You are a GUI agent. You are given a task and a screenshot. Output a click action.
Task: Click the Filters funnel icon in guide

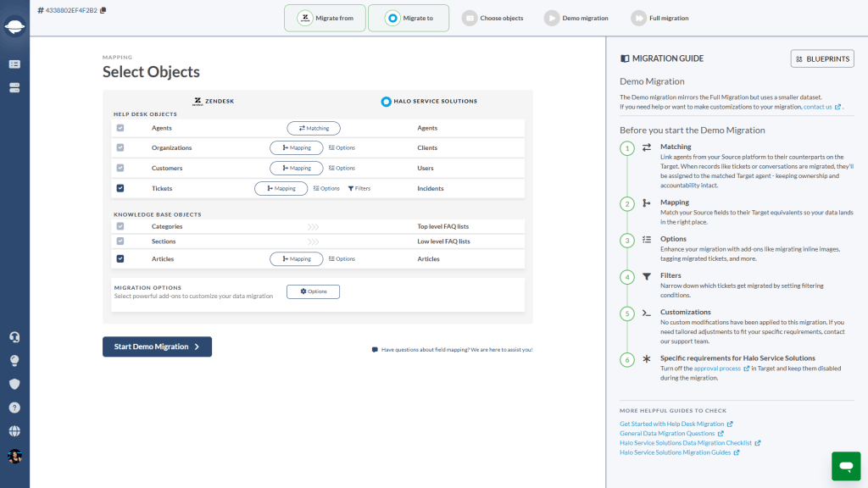pyautogui.click(x=647, y=277)
